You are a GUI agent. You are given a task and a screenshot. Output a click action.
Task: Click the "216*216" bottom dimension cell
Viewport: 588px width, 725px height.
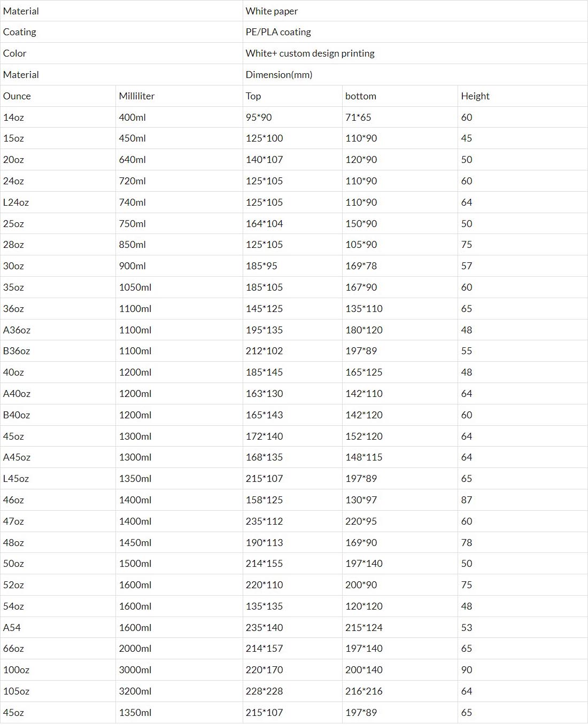click(x=364, y=691)
